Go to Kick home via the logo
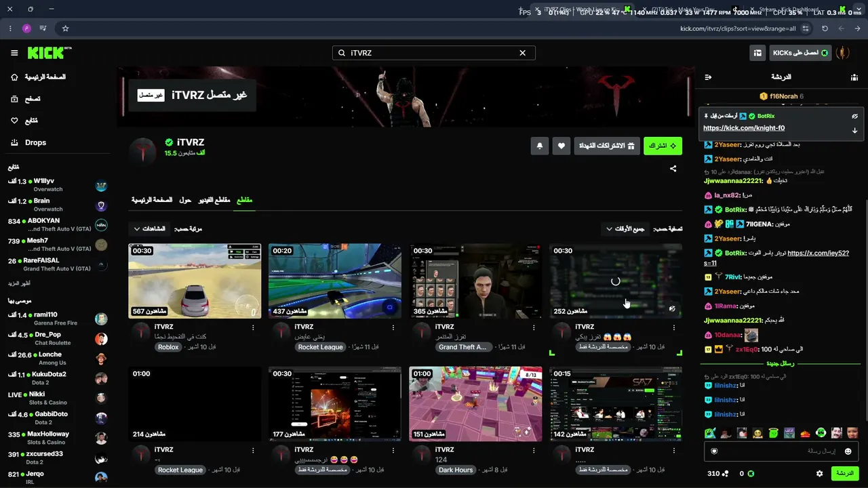The height and width of the screenshot is (488, 868). click(50, 52)
